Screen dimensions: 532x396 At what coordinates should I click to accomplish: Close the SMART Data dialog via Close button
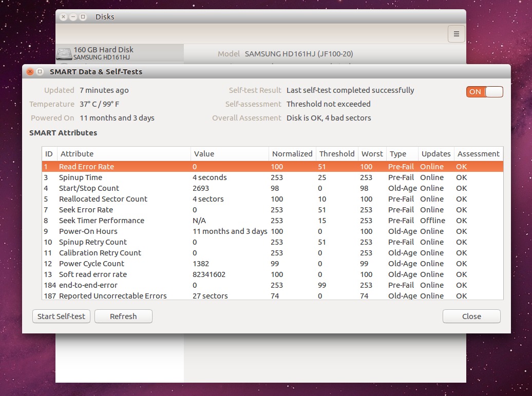click(x=471, y=316)
